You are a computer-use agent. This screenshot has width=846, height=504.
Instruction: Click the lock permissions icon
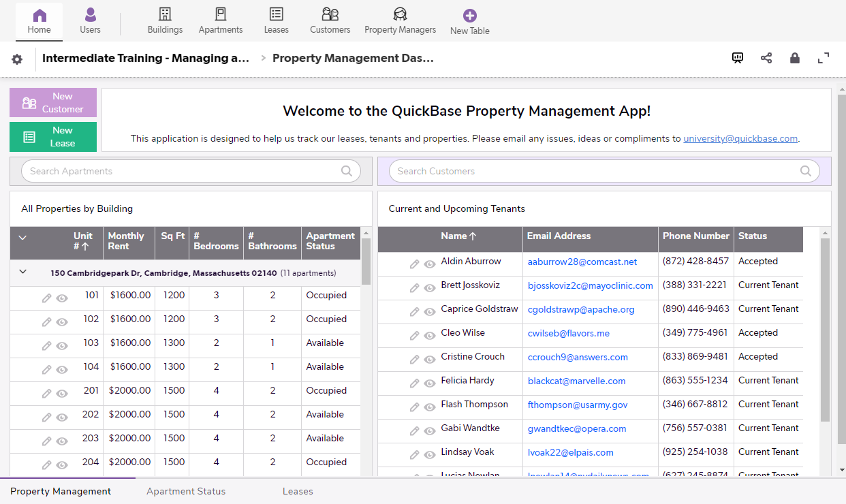[x=795, y=58]
